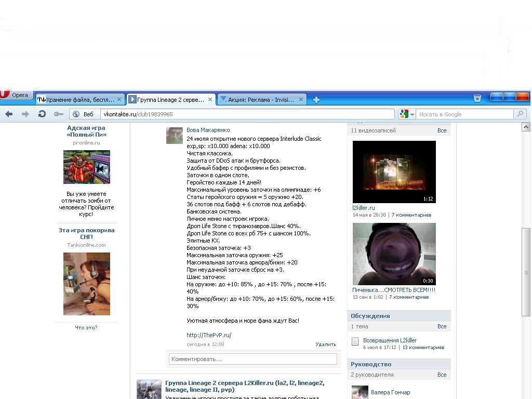The image size is (532, 399).
Task: Open 'Эта игра покорила СНГ!' ad title
Action: click(86, 233)
